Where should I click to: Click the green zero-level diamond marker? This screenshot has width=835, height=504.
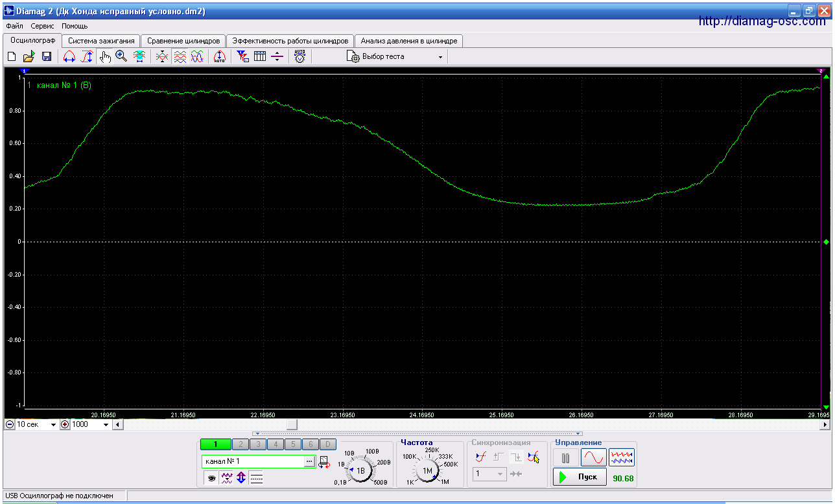pyautogui.click(x=826, y=242)
